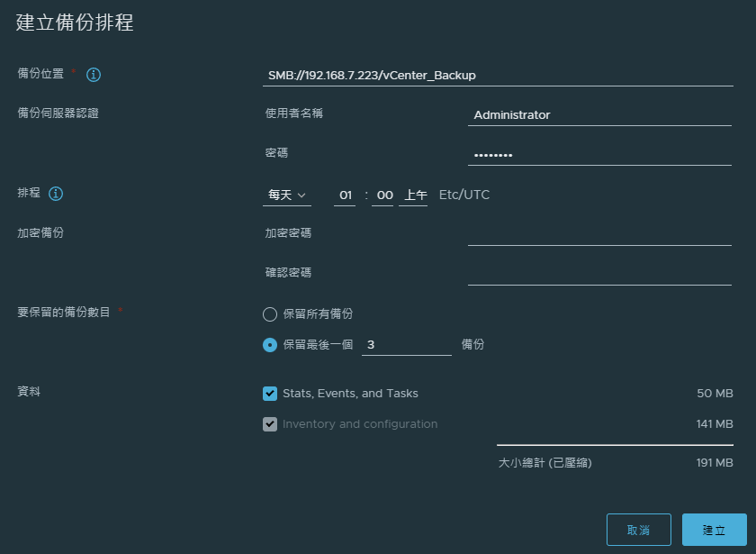756x554 pixels.
Task: Click the Inventory and configuration checkbox
Action: [x=270, y=424]
